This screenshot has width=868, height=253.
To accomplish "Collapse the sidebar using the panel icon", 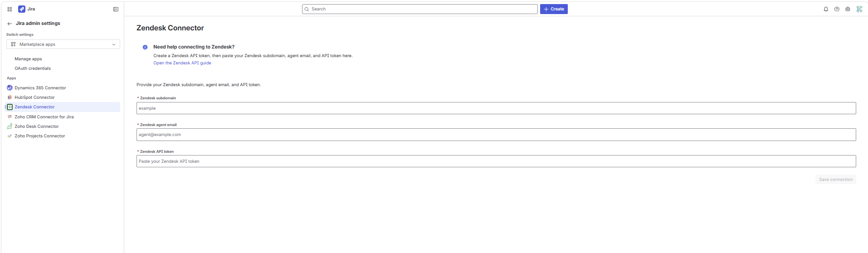I will [116, 9].
